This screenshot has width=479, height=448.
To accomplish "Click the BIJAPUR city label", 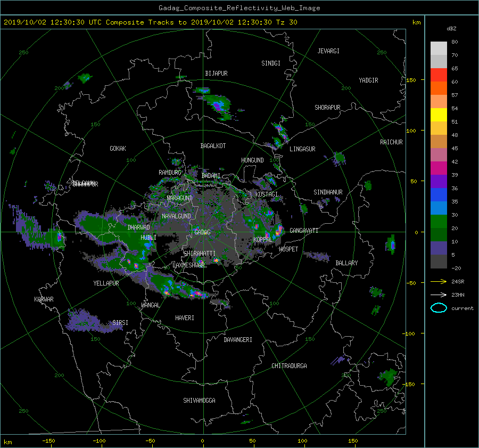I will 216,74.
